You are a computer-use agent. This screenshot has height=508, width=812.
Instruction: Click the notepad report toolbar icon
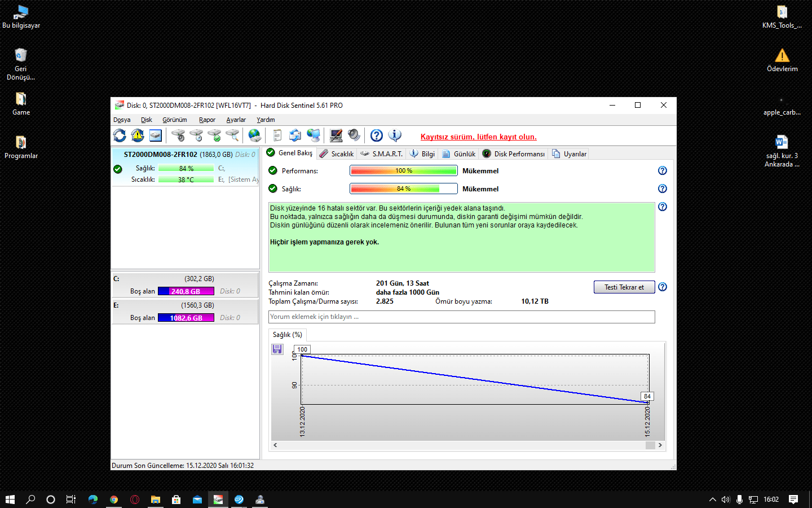277,135
